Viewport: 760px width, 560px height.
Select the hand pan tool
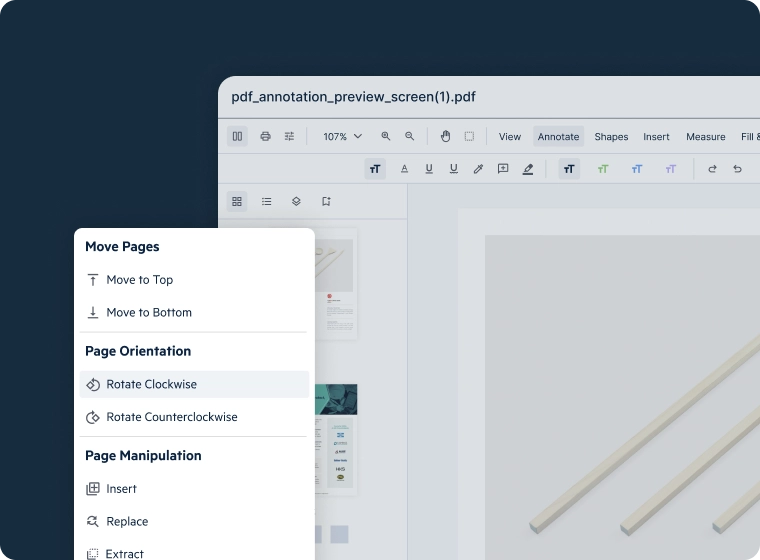445,136
